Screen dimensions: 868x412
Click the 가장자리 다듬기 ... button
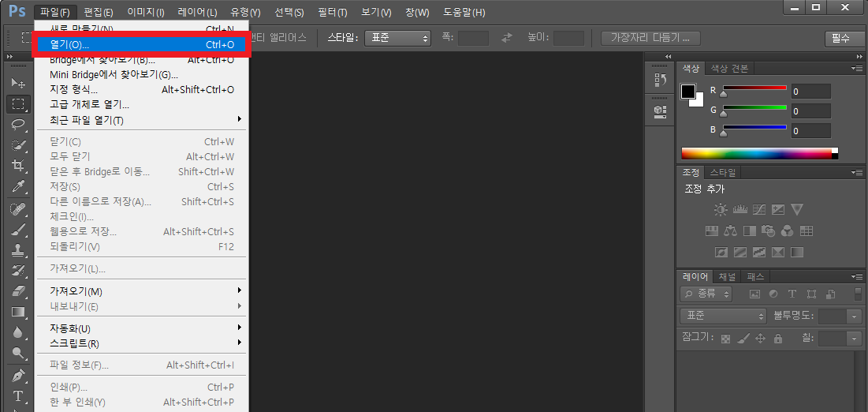pyautogui.click(x=650, y=38)
